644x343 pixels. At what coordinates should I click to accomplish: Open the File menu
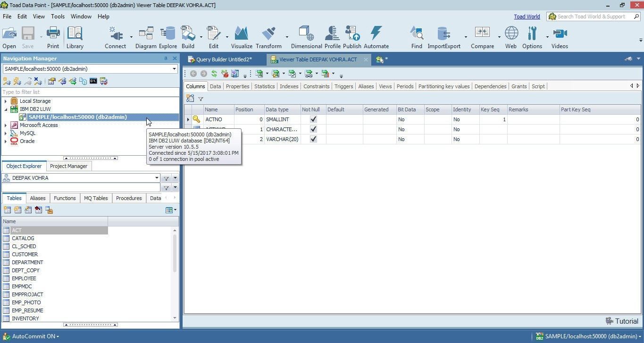pyautogui.click(x=7, y=16)
